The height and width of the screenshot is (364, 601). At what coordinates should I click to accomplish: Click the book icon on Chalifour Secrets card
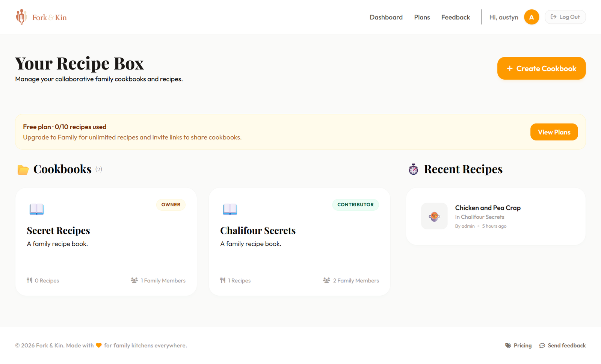(230, 209)
